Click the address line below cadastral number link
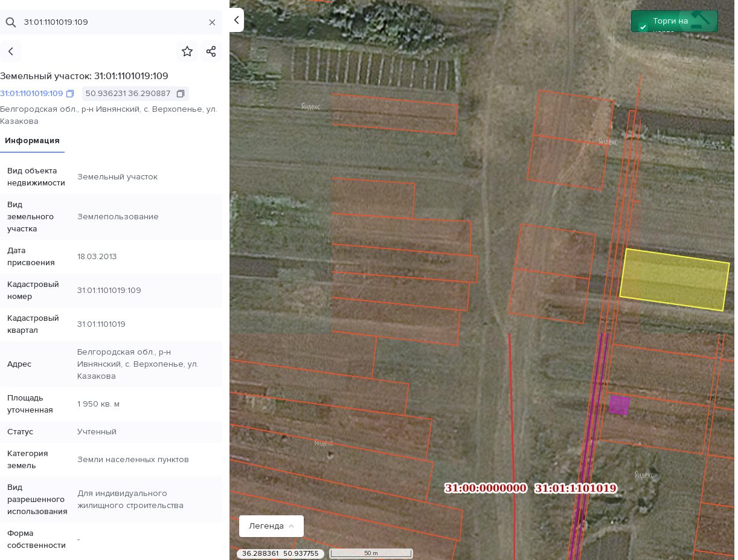The image size is (738, 560). tap(109, 115)
